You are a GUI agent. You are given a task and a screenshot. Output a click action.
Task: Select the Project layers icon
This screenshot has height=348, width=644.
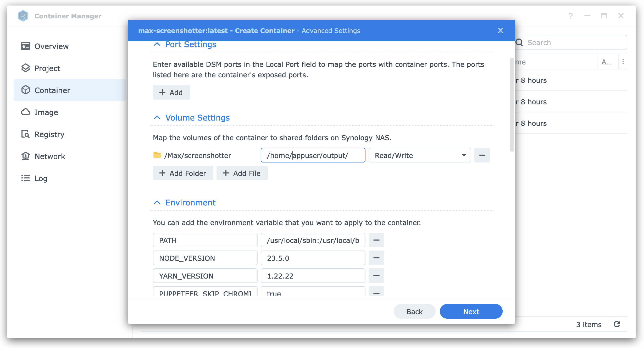pyautogui.click(x=25, y=68)
